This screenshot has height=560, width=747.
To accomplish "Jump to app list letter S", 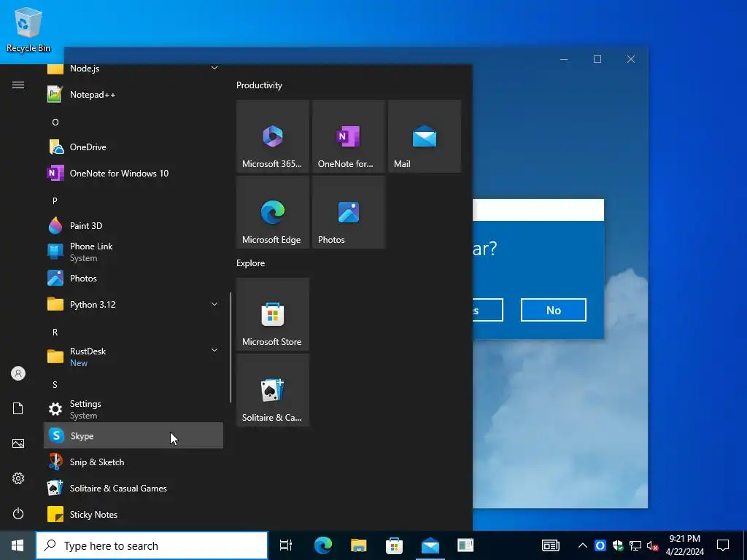I will (55, 385).
